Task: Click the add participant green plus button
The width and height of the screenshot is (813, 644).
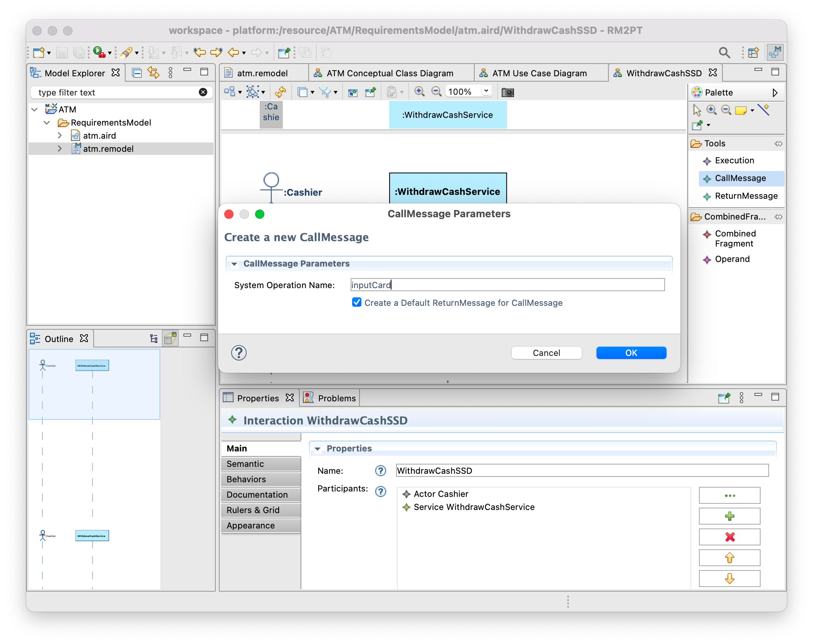Action: [730, 517]
